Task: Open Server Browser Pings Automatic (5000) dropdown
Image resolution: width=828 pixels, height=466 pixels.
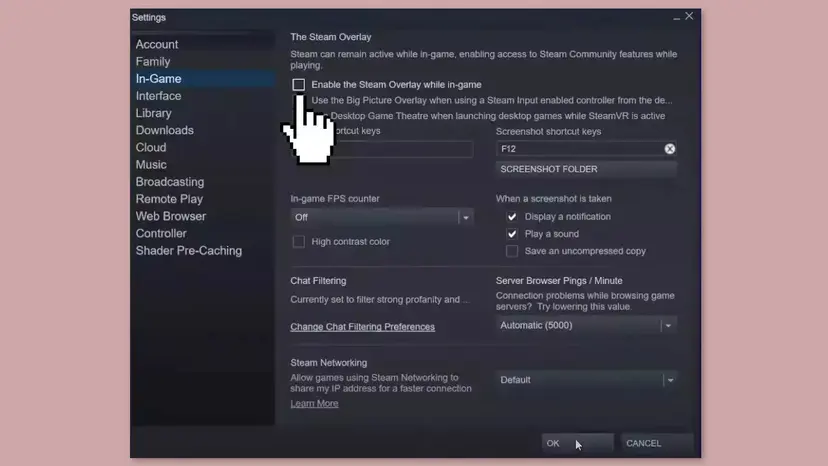Action: pos(586,325)
